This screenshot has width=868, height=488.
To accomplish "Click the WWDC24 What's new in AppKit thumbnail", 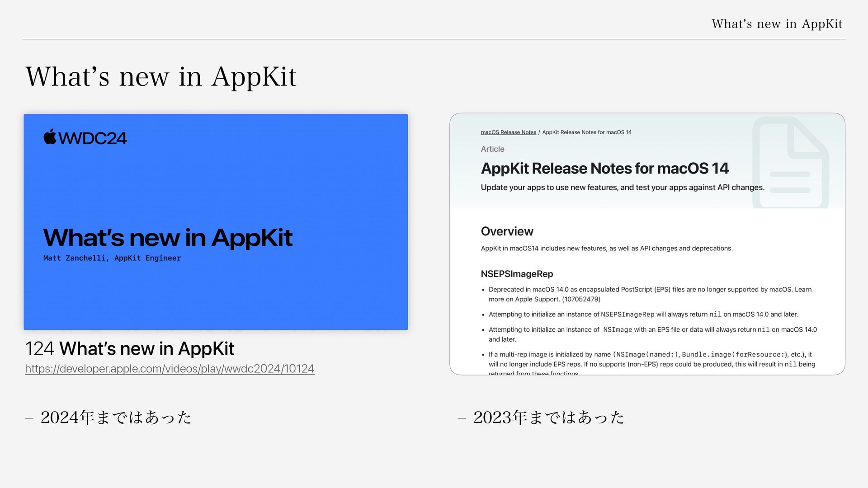I will point(216,222).
